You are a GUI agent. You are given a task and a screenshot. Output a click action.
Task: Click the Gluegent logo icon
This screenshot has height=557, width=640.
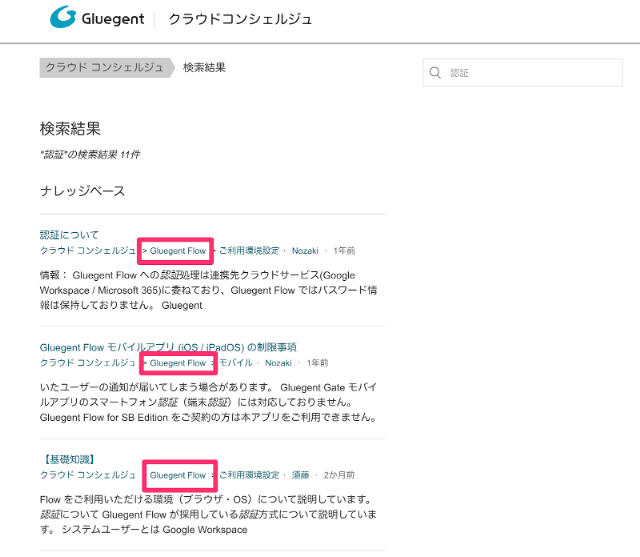[x=63, y=17]
